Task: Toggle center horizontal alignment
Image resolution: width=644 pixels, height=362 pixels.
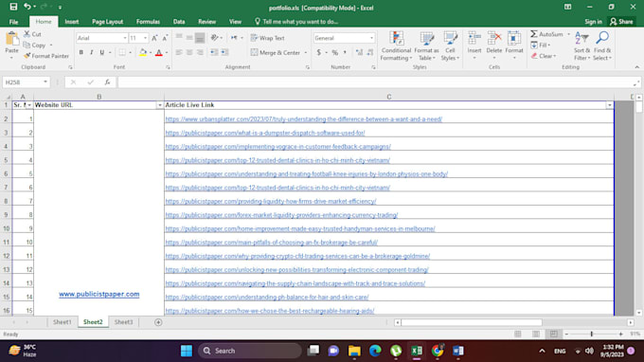Action: (189, 53)
